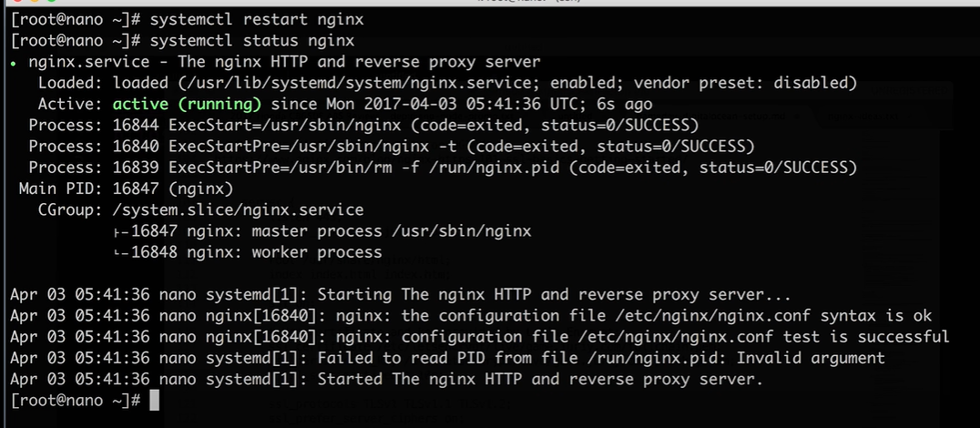Click the green status dot before nginx.service
This screenshot has height=428, width=980.
14,63
